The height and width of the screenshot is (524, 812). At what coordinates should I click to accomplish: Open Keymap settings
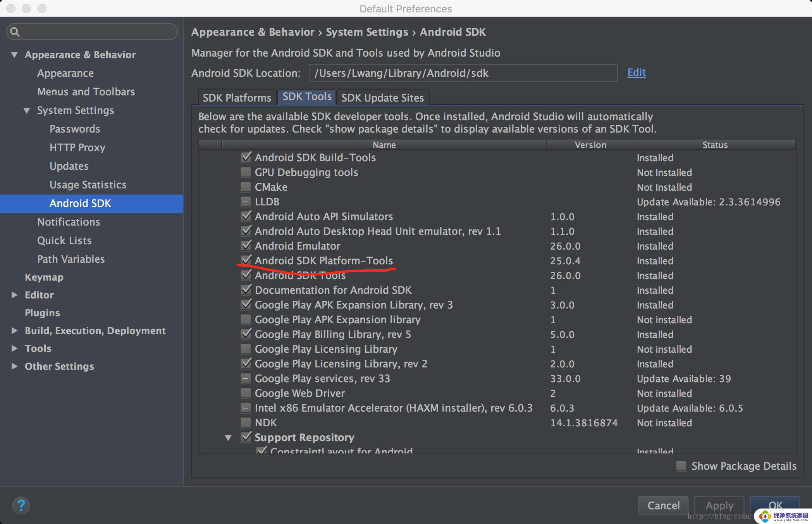coord(44,277)
